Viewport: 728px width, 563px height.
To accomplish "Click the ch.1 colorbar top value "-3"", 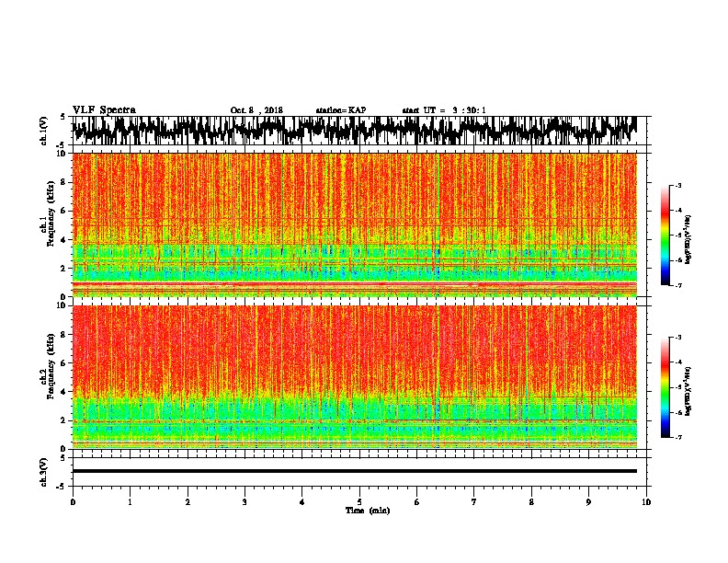I will pos(678,185).
